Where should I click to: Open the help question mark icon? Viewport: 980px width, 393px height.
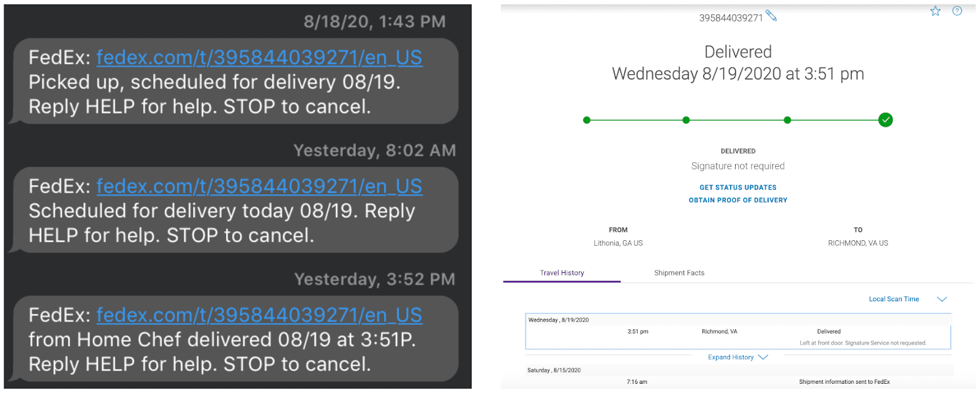pos(957,11)
